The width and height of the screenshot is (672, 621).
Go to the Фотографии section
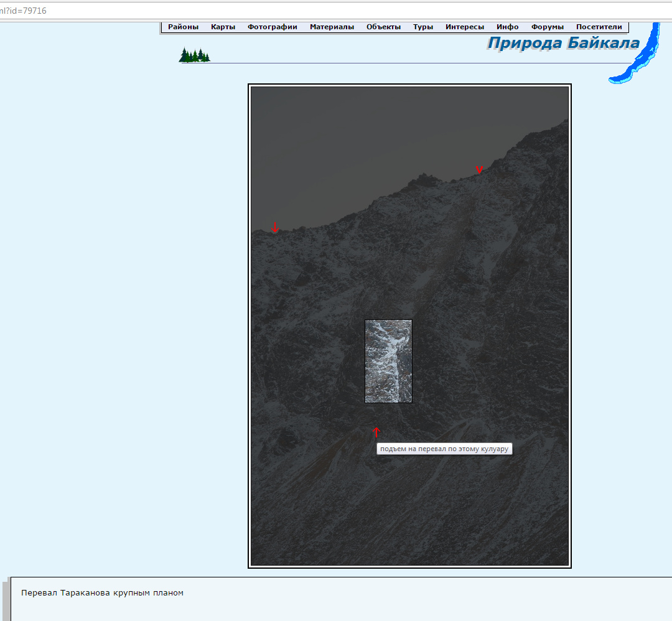pyautogui.click(x=272, y=27)
